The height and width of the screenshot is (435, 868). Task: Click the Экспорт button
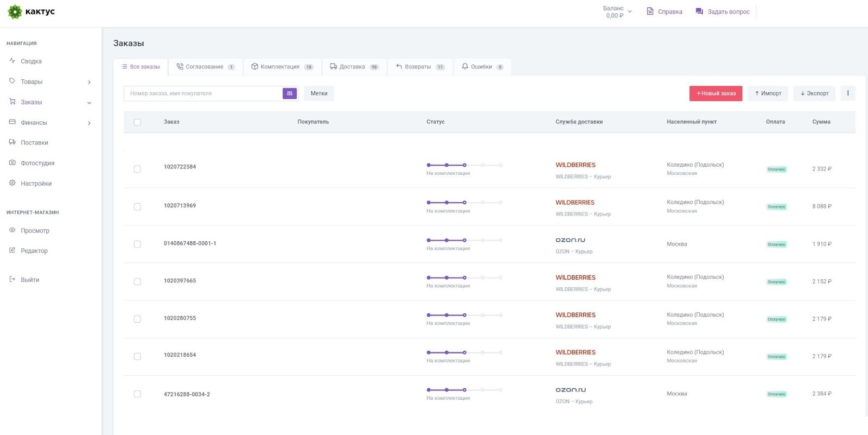pos(814,93)
